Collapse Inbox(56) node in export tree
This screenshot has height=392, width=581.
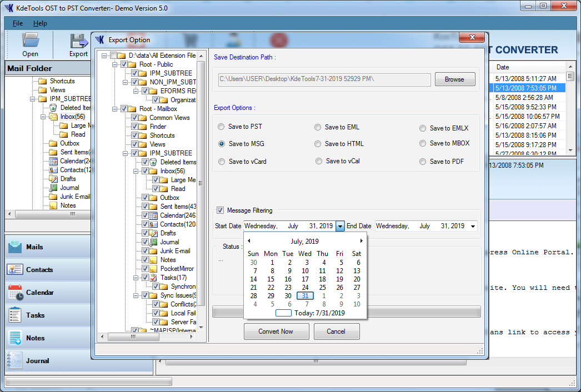tap(136, 171)
